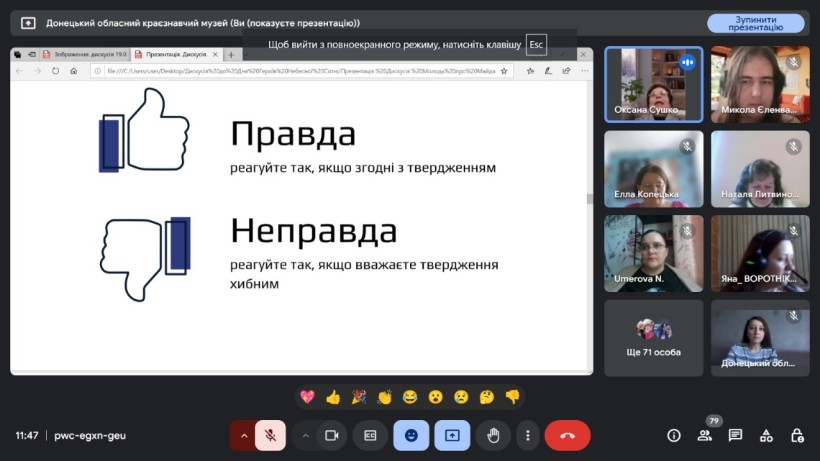Click Зупинити презентацію button
Image resolution: width=820 pixels, height=461 pixels.
(756, 24)
